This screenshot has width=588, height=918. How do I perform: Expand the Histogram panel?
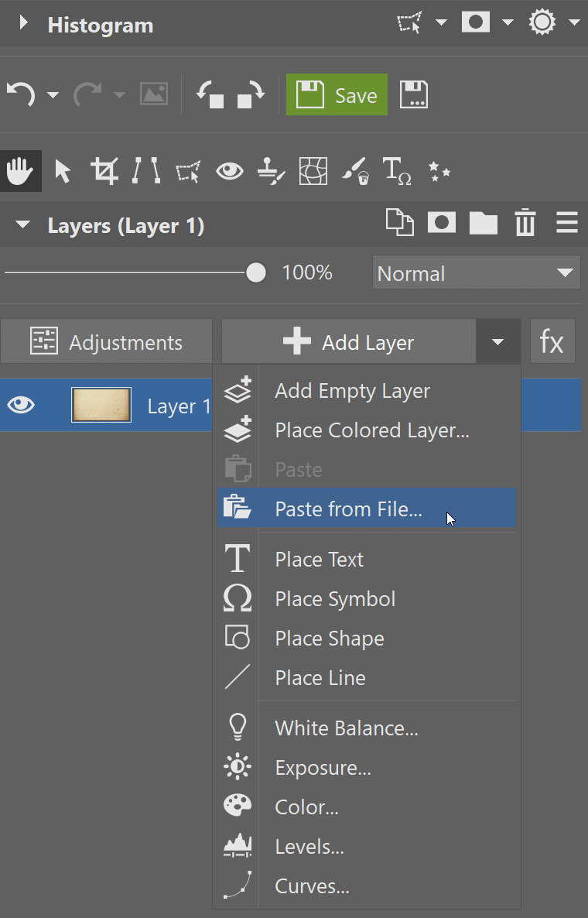coord(23,24)
